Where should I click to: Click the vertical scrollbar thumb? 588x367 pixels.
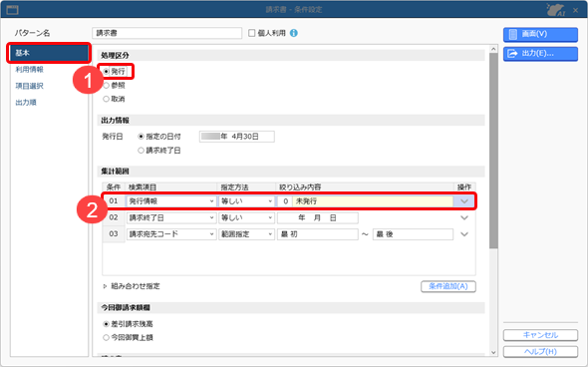point(493,151)
